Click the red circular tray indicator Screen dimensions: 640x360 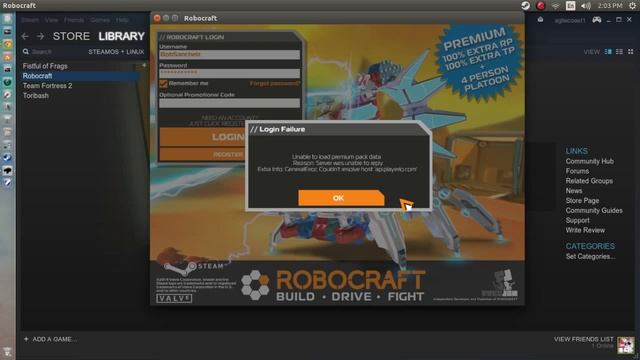pyautogui.click(x=541, y=5)
